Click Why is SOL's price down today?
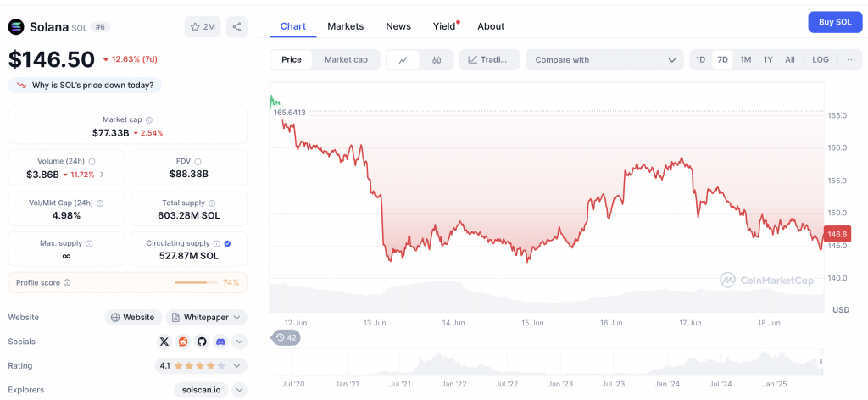The width and height of the screenshot is (868, 400). pyautogui.click(x=85, y=86)
